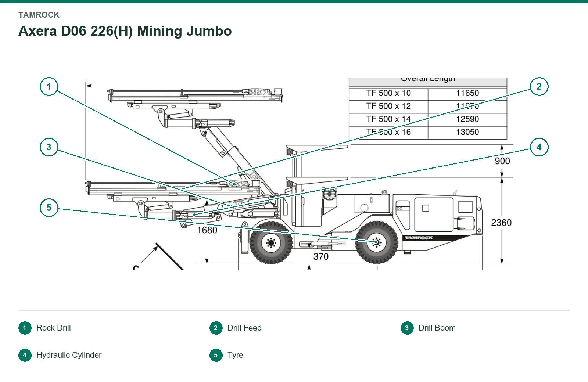Click the Axera D06 226(H) Mining Jumbo title
The height and width of the screenshot is (382, 588).
coord(125,31)
